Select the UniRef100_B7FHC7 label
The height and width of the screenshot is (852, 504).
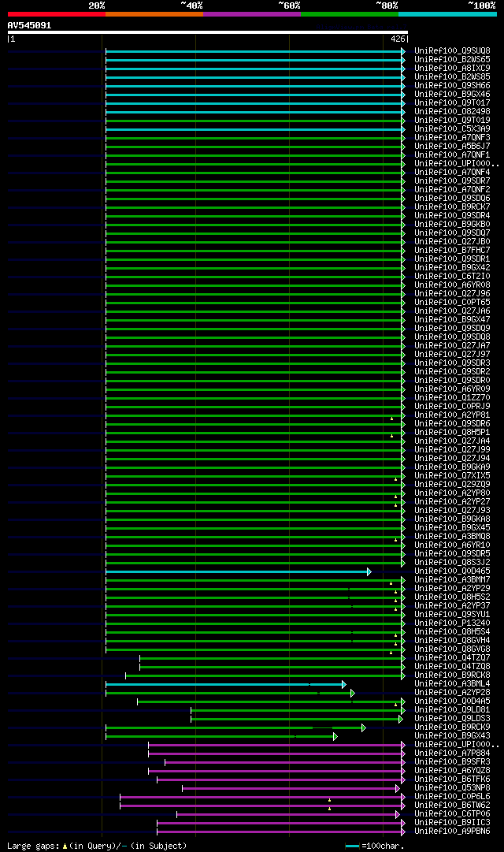pos(452,251)
